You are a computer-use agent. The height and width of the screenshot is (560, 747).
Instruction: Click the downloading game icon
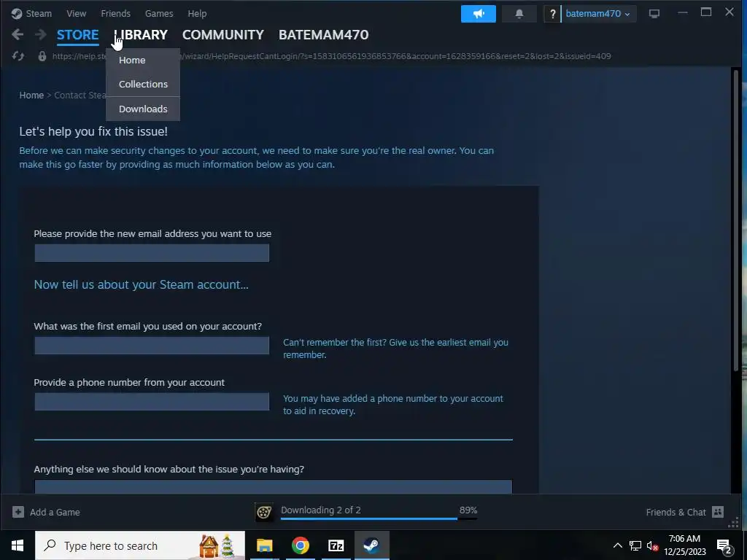click(x=264, y=512)
